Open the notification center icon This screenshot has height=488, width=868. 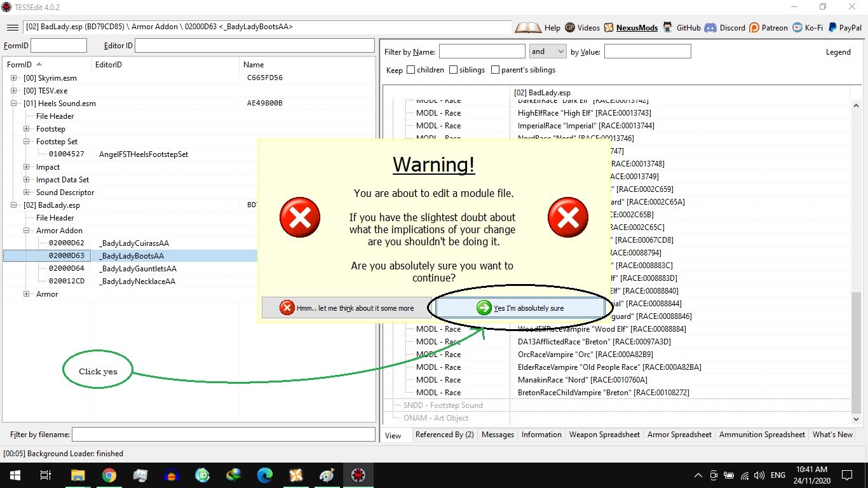847,475
